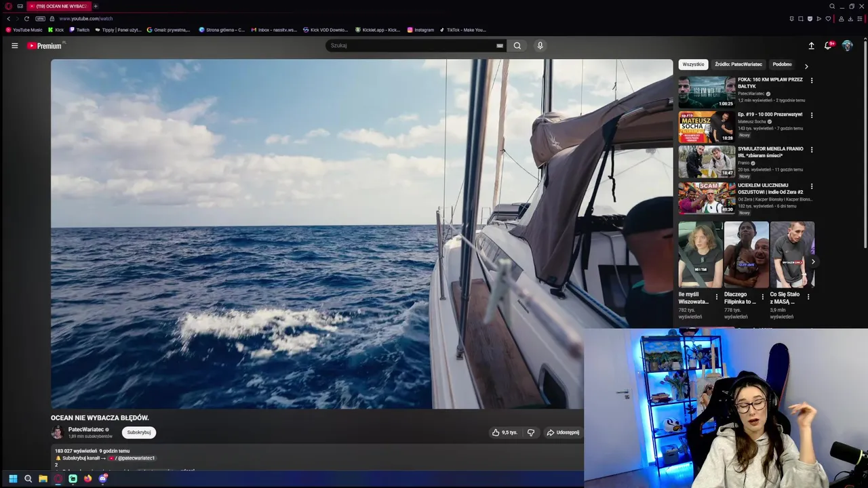Screen dimensions: 868x488
Task: Open File Explorer from taskbar
Action: 43,479
